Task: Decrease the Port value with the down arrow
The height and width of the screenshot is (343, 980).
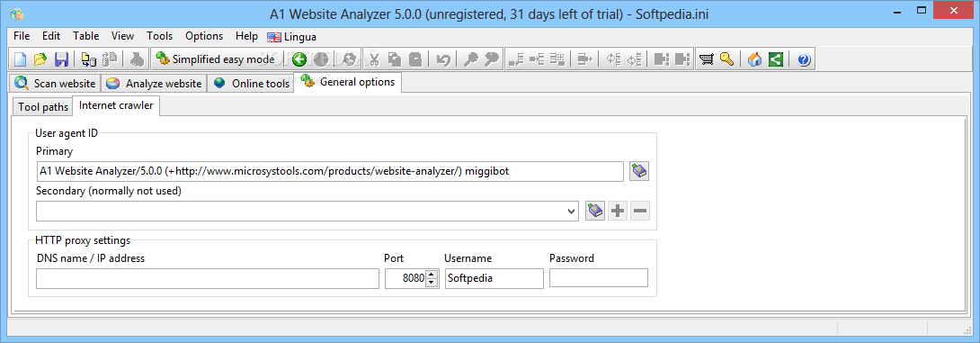Action: [432, 283]
